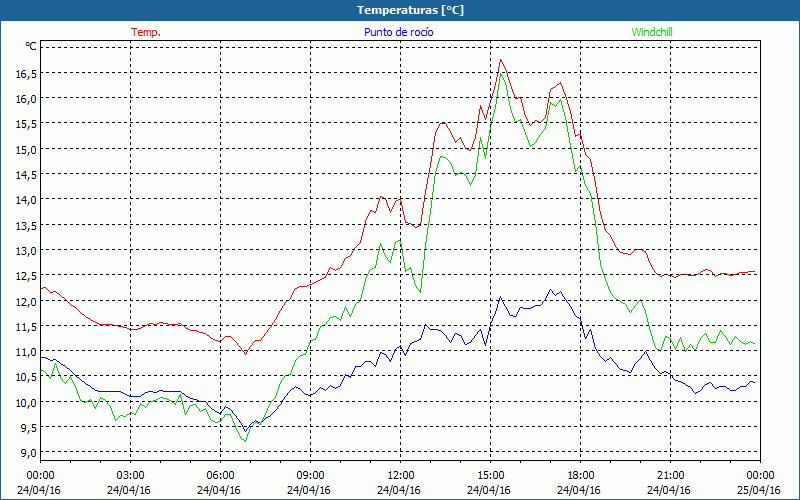Click the 03:00 time axis label
Screen dimensions: 800x500
point(131,476)
